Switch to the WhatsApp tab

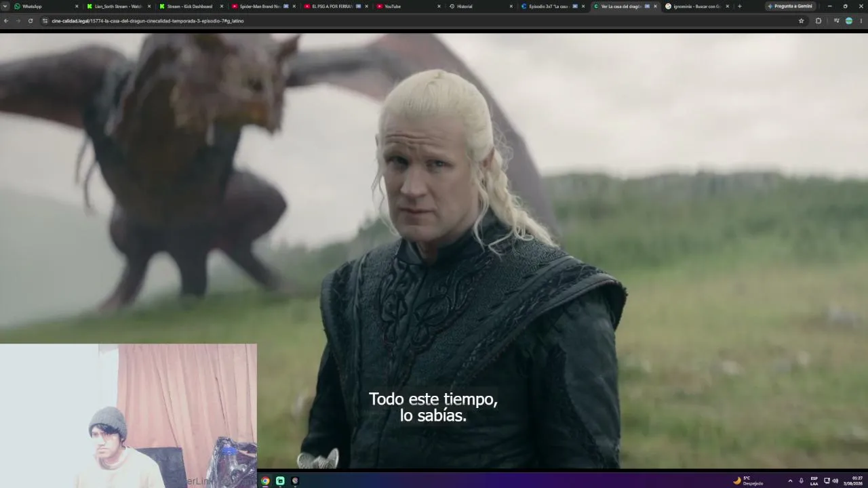coord(45,6)
